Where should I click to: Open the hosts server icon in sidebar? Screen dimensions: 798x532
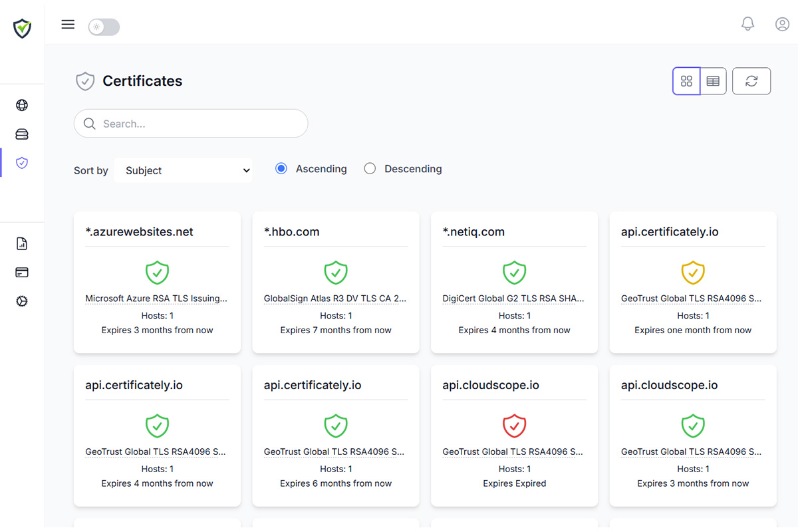(x=22, y=134)
